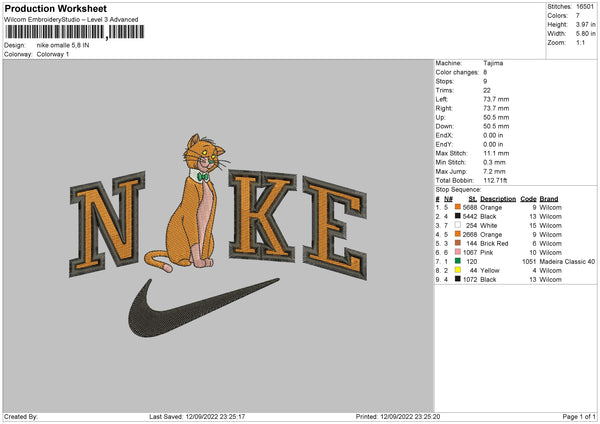Click the "N#" column header
600x424 pixels.
(448, 199)
